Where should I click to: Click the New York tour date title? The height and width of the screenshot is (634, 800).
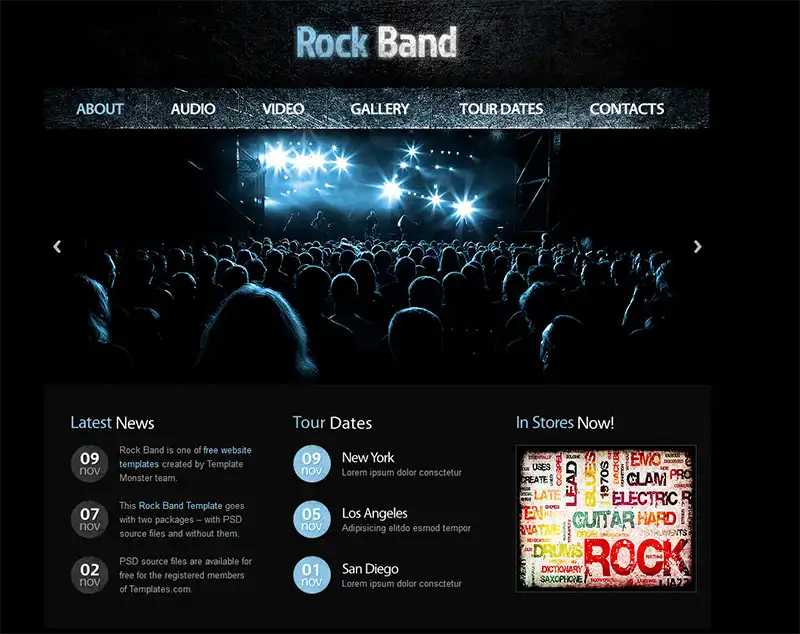(368, 458)
